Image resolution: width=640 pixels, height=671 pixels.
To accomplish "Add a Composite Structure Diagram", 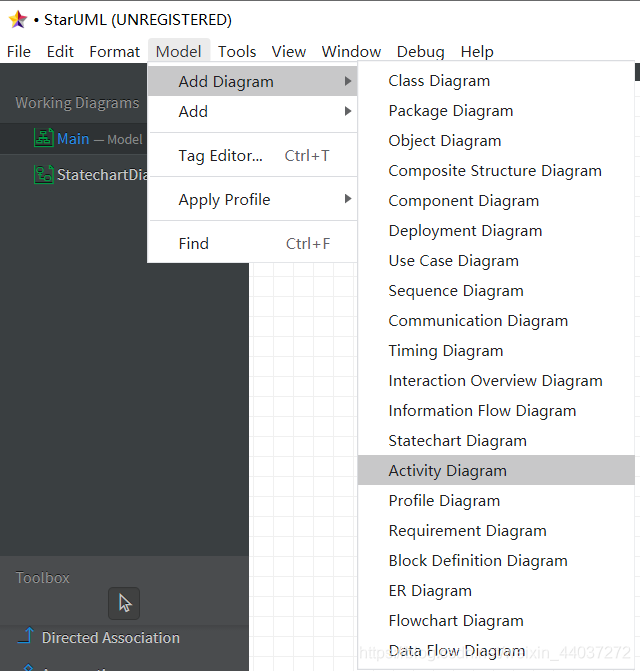I will click(x=496, y=171).
